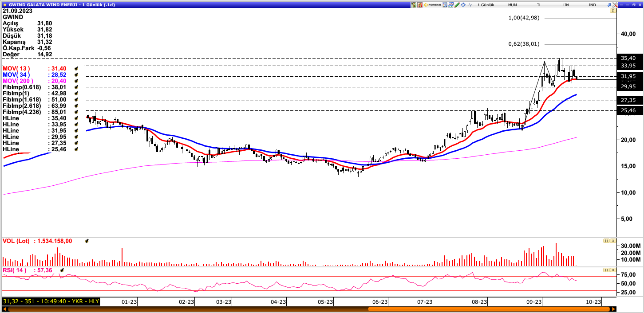Open the TL currency selector
644x313 pixels.
tap(539, 4)
